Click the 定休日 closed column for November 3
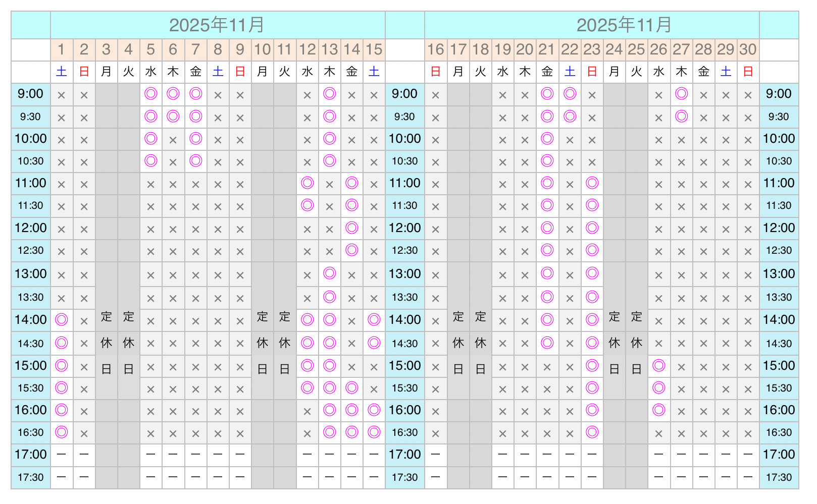 (106, 343)
